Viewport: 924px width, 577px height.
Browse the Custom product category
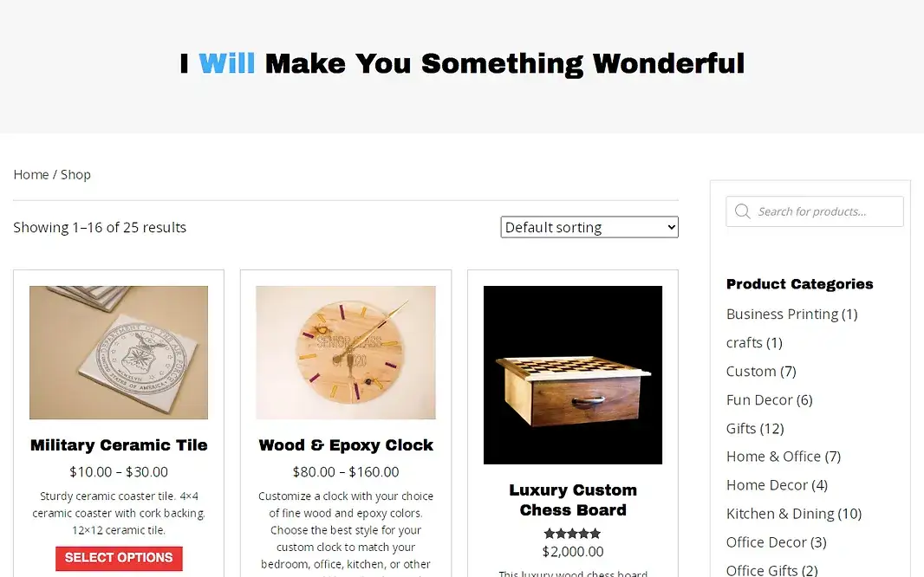752,372
